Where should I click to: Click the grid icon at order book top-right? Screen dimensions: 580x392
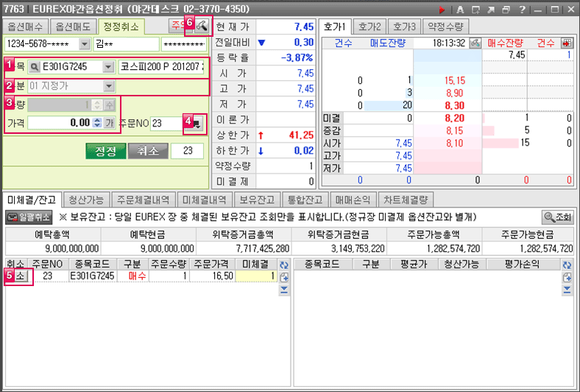566,43
